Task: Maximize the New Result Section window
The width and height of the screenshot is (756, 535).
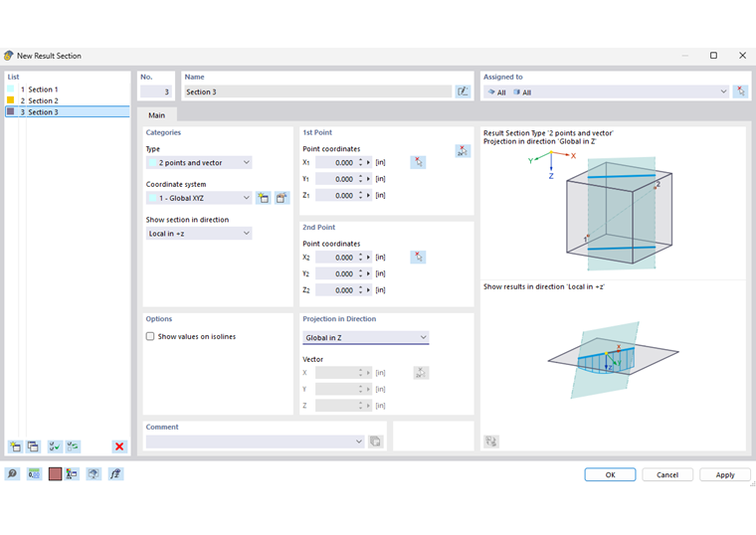Action: tap(713, 56)
